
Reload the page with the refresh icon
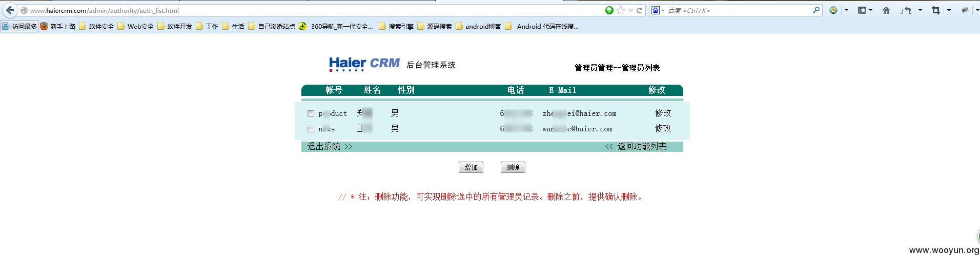pos(639,10)
